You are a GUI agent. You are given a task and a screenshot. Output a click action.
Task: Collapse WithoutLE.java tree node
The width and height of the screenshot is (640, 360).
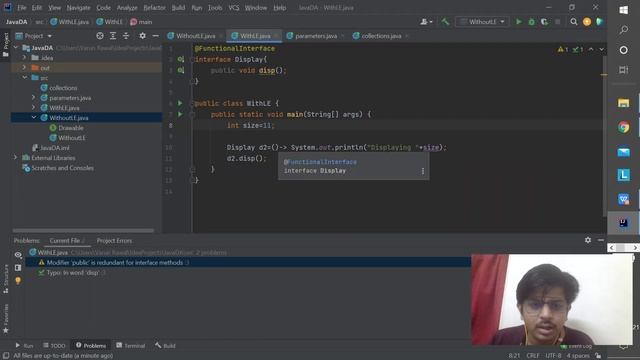(x=33, y=118)
